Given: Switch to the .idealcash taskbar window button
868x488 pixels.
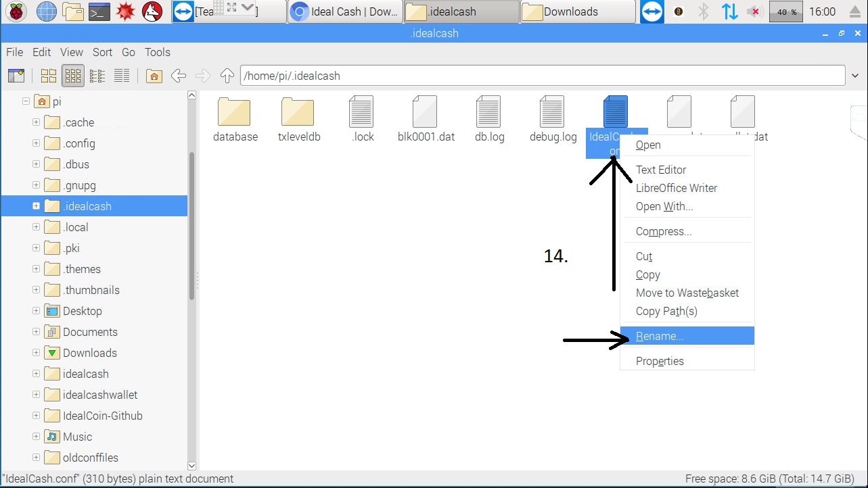Looking at the screenshot, I should (461, 11).
